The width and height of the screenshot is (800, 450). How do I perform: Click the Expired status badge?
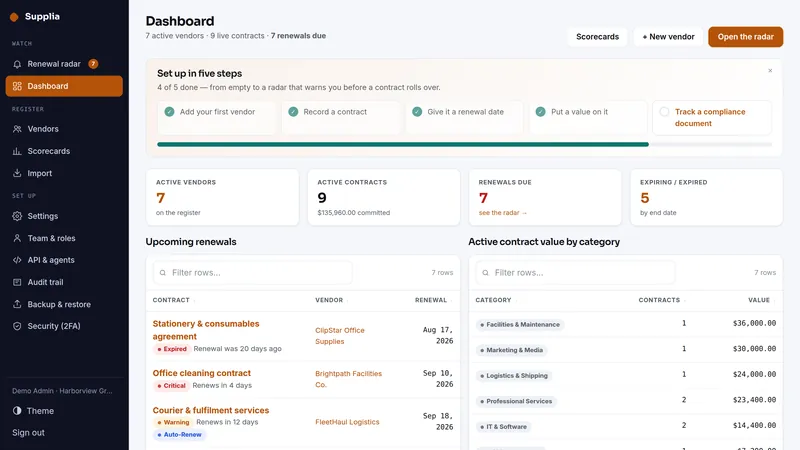[172, 349]
